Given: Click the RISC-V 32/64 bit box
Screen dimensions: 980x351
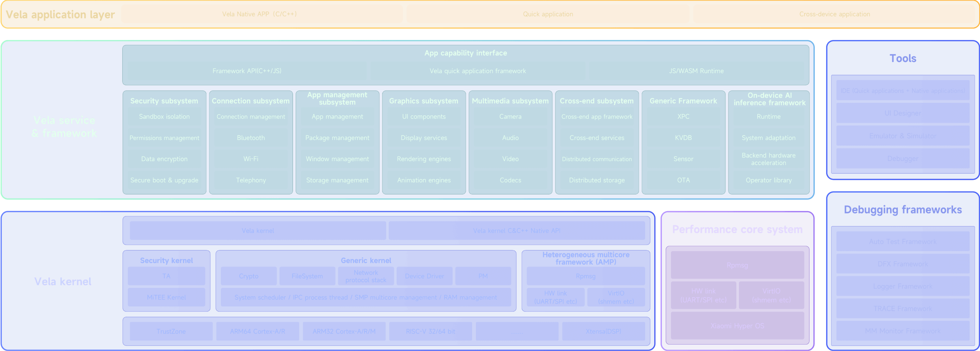Looking at the screenshot, I should [430, 331].
